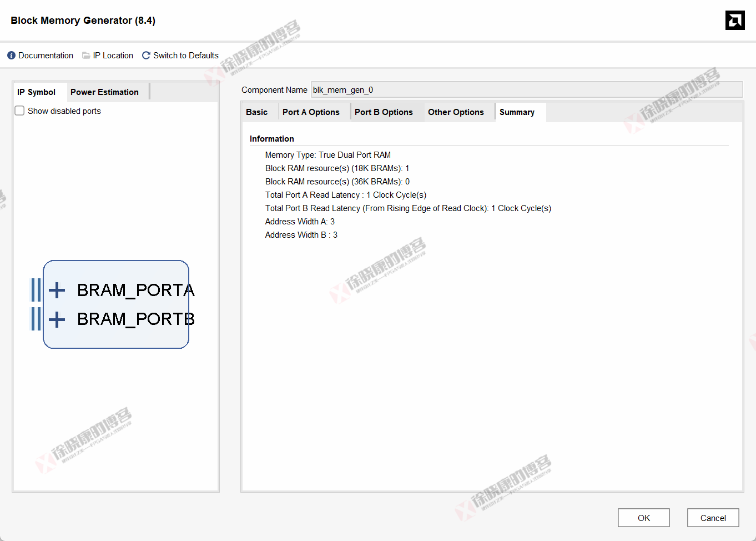Click OK to generate the IP

tap(643, 517)
